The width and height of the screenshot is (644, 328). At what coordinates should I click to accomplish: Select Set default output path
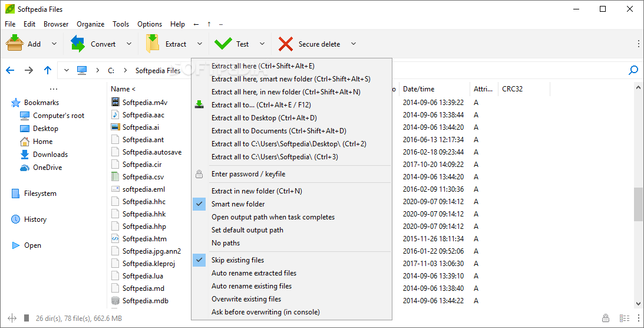292,230
